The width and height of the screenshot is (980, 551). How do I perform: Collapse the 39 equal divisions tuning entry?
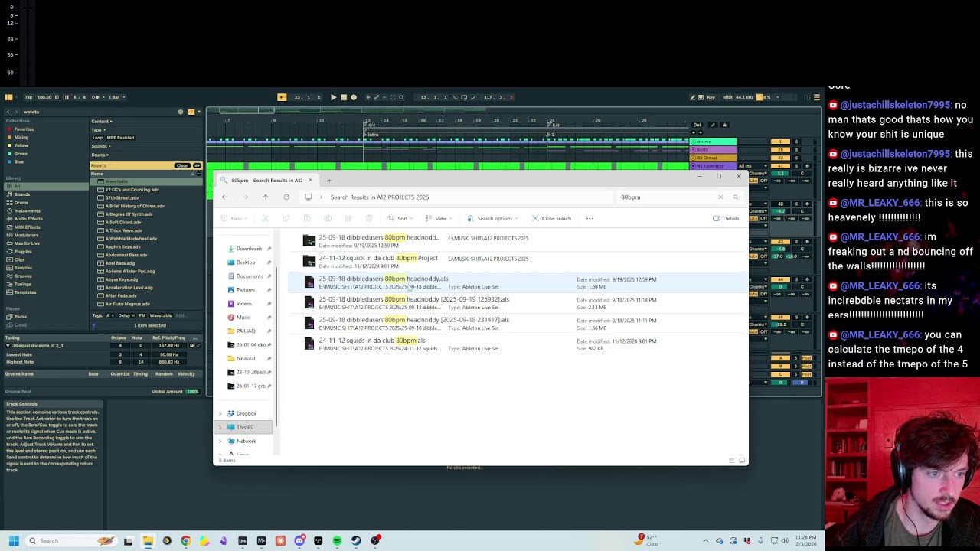[x=8, y=346]
